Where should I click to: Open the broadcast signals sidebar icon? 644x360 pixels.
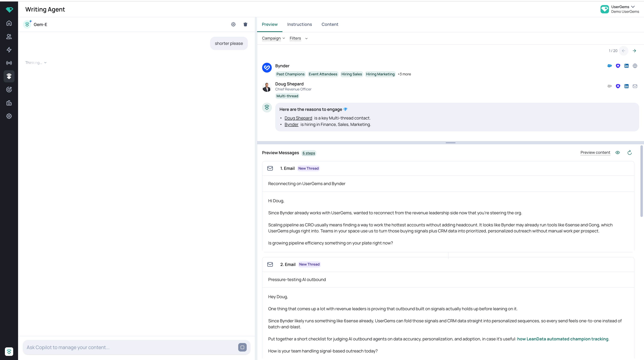pos(9,63)
